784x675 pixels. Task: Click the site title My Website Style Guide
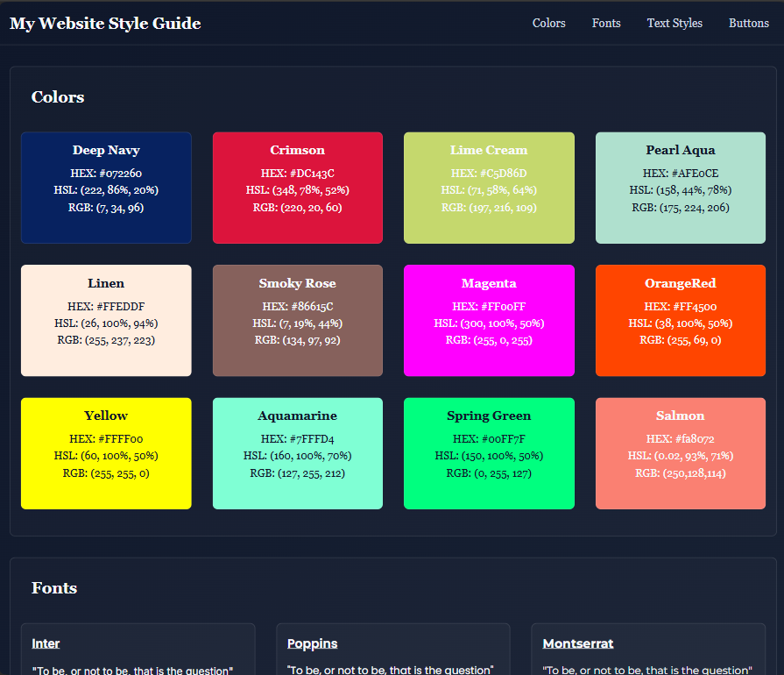tap(105, 24)
